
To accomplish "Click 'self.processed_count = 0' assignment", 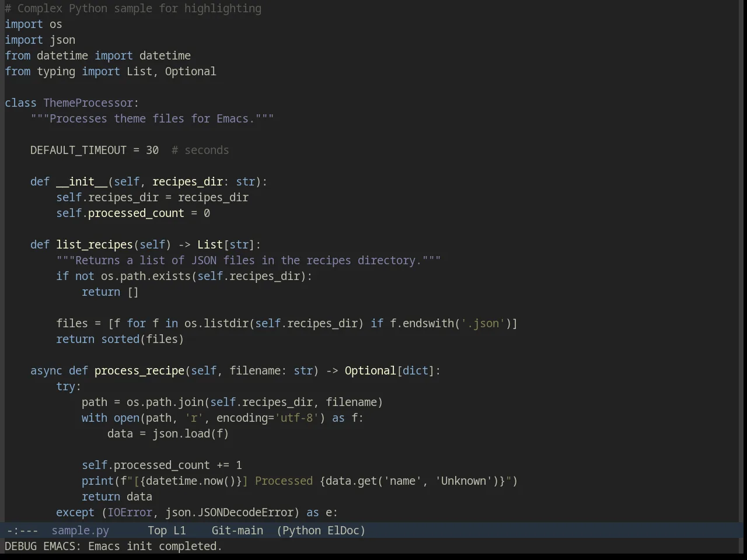I will [133, 213].
